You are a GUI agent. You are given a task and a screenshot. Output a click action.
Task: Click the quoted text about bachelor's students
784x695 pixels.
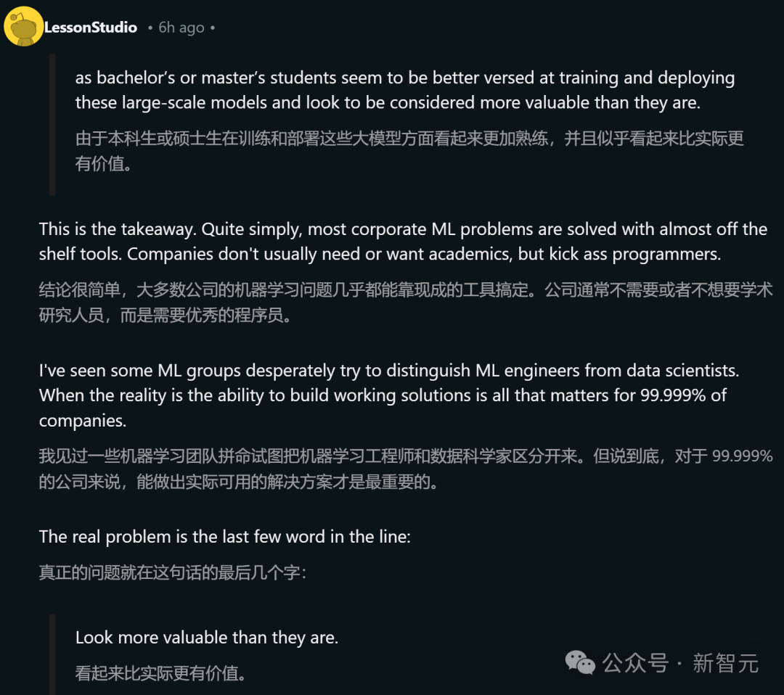[405, 90]
